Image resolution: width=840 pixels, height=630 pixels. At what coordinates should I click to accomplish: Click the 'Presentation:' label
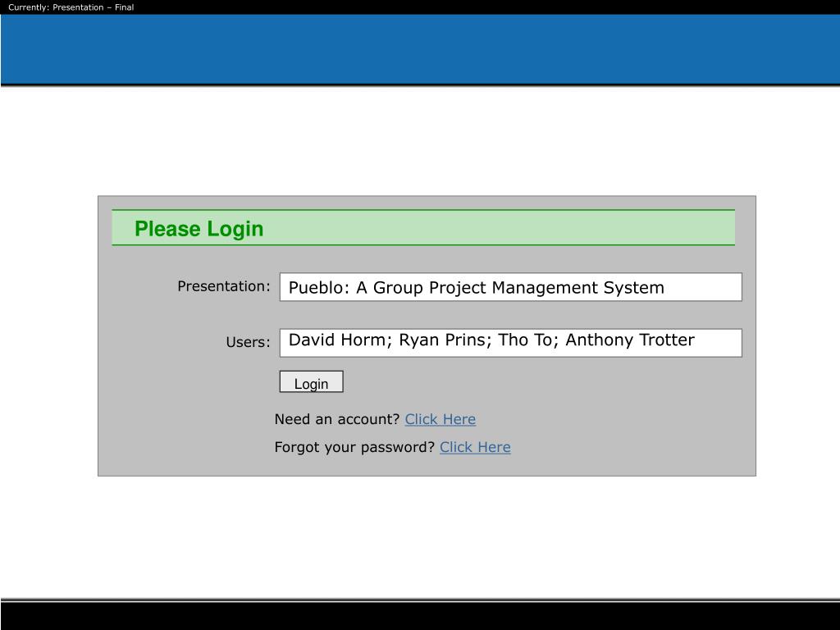pyautogui.click(x=224, y=286)
